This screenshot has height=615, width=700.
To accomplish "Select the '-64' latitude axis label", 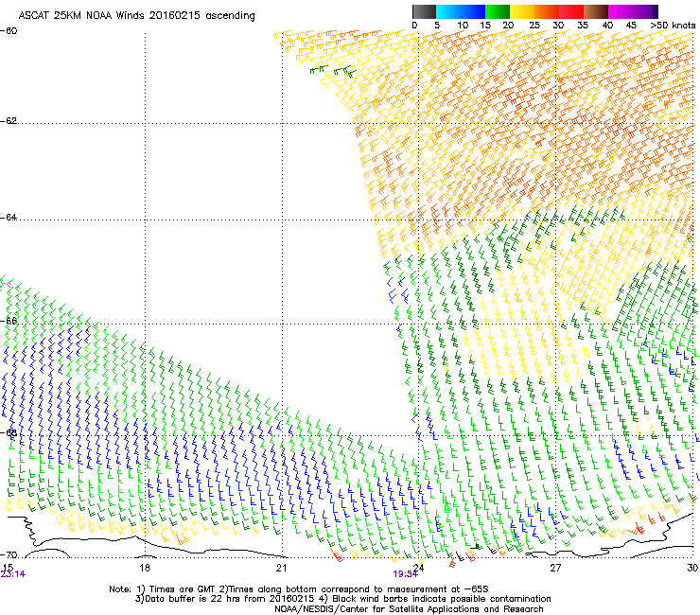I will pos(9,218).
